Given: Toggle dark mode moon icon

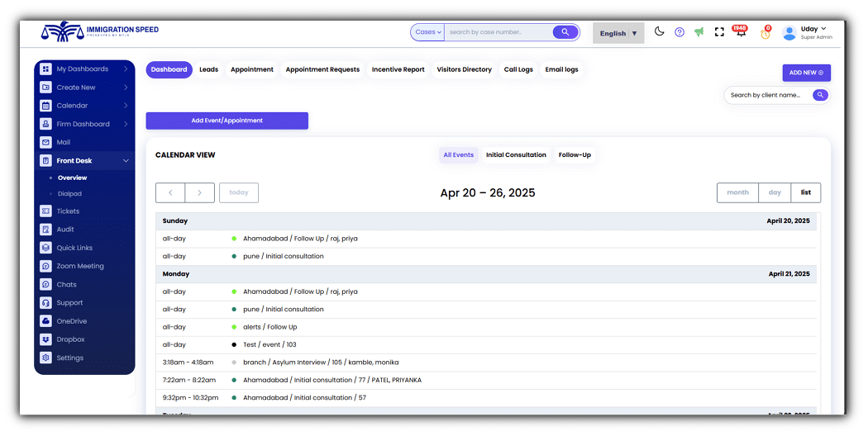Looking at the screenshot, I should tap(659, 31).
